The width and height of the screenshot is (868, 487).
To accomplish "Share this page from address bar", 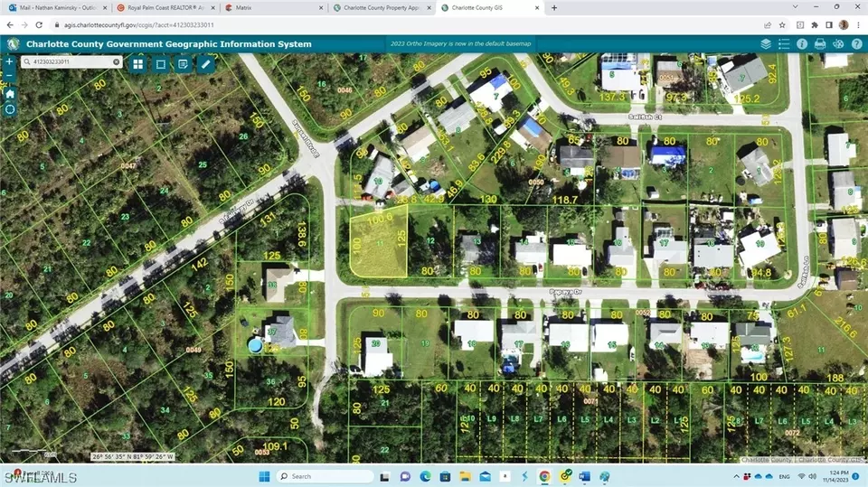I will coord(768,25).
